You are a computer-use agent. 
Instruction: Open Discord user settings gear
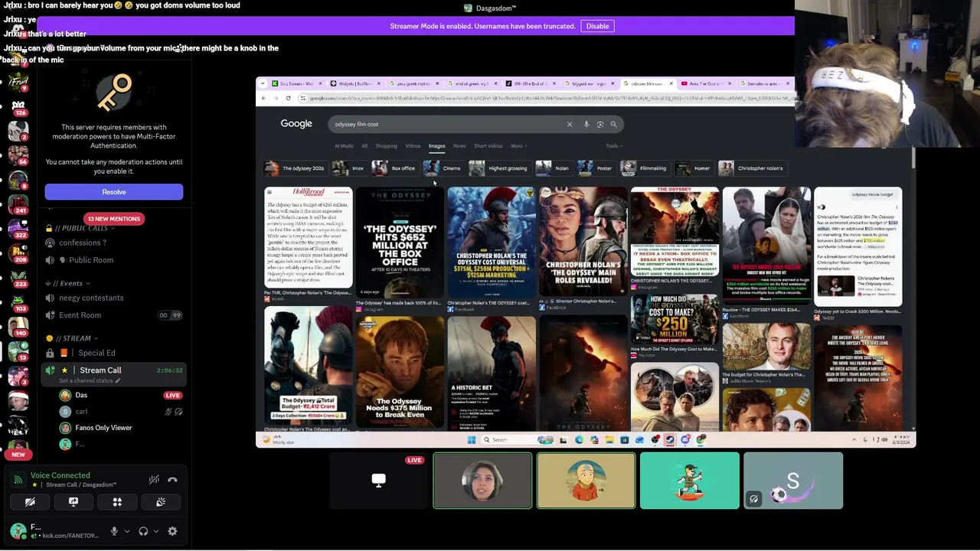[172, 531]
